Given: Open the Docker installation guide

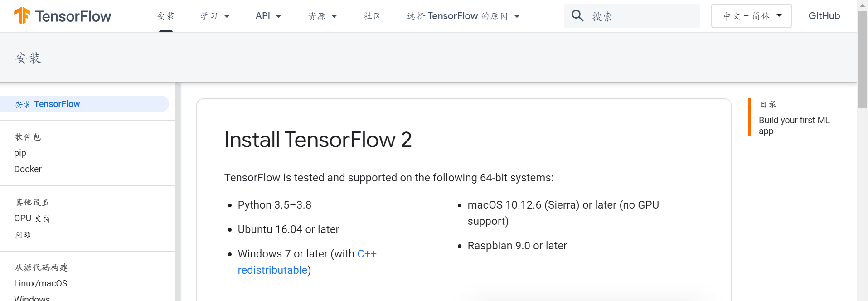Looking at the screenshot, I should [x=28, y=169].
